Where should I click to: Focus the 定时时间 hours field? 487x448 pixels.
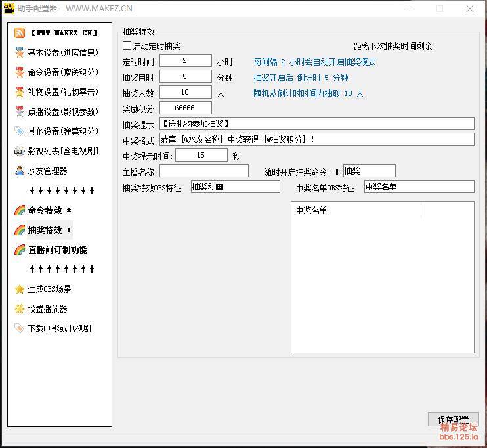(186, 60)
